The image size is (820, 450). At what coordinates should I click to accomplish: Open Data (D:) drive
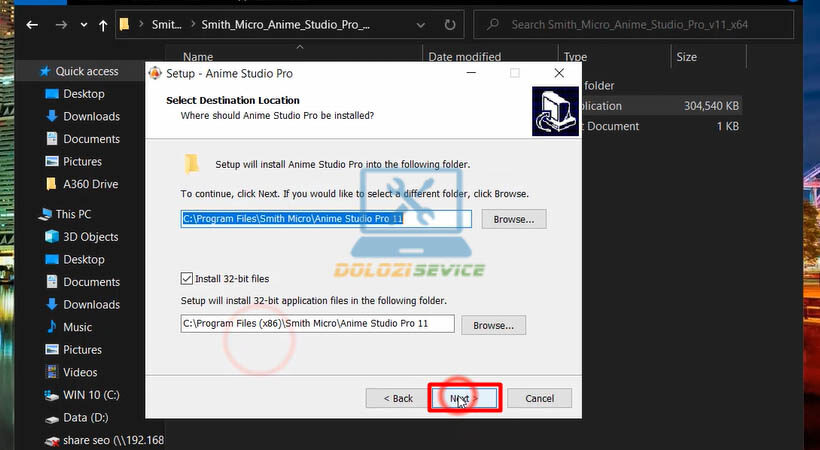[86, 417]
